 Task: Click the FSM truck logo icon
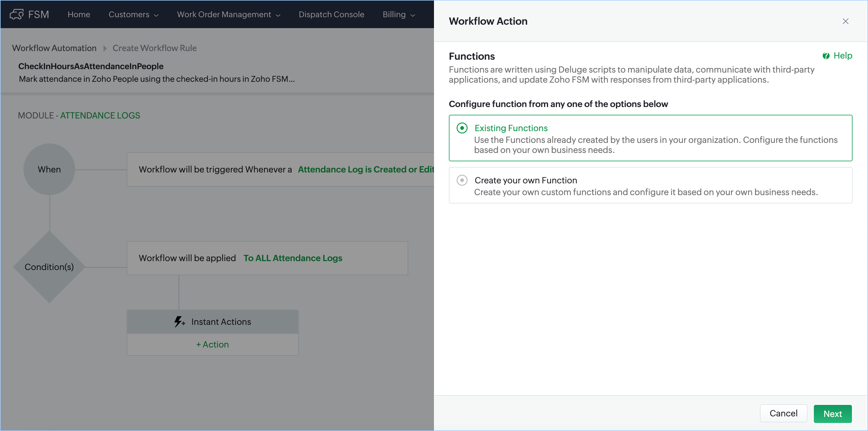tap(17, 14)
